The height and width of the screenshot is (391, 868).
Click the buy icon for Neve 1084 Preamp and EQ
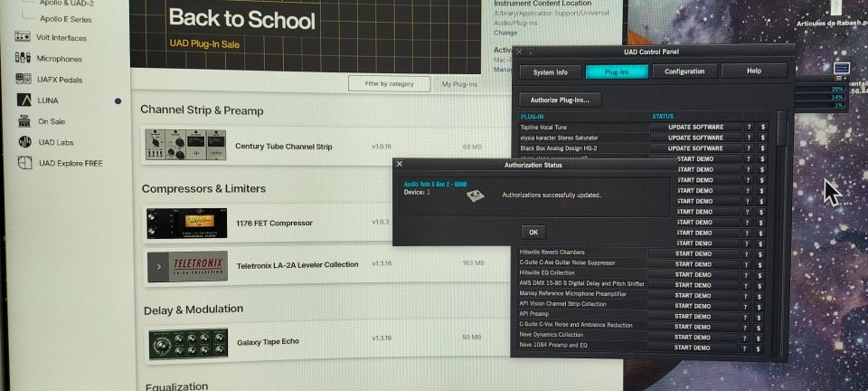(759, 348)
